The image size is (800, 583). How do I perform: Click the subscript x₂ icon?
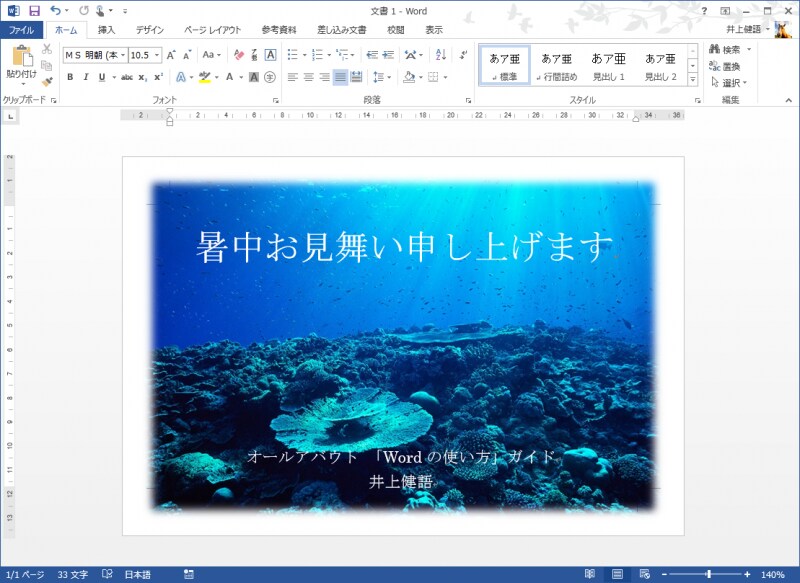tap(142, 77)
